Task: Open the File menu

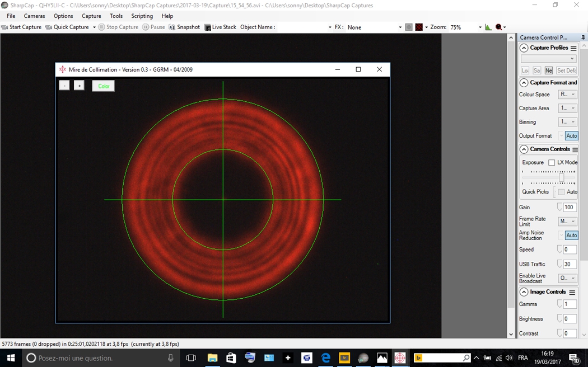Action: point(11,16)
